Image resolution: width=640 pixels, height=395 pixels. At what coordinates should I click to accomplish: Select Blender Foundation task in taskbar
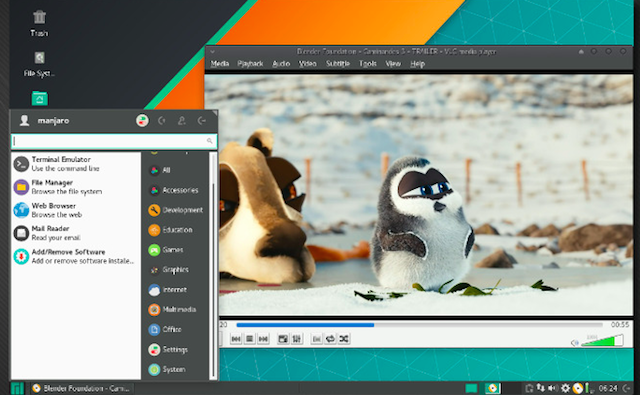[x=82, y=388]
